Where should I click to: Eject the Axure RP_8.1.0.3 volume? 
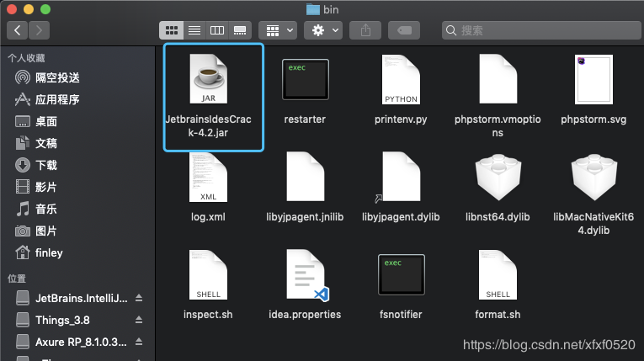pyautogui.click(x=139, y=342)
